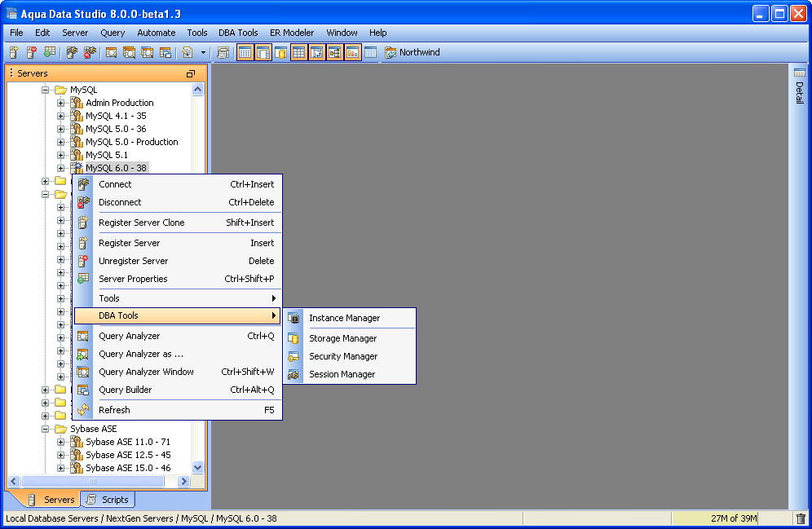Image resolution: width=812 pixels, height=529 pixels.
Task: Expand the Admin Production server node
Action: pos(60,103)
